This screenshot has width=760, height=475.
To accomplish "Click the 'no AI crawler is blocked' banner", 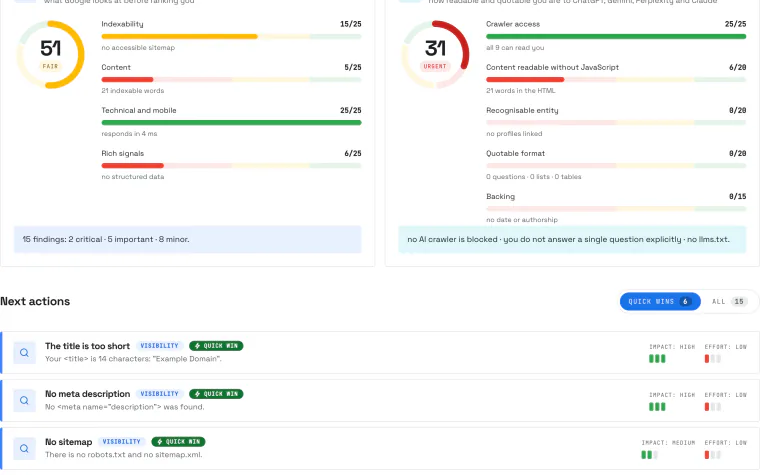I will [x=572, y=239].
